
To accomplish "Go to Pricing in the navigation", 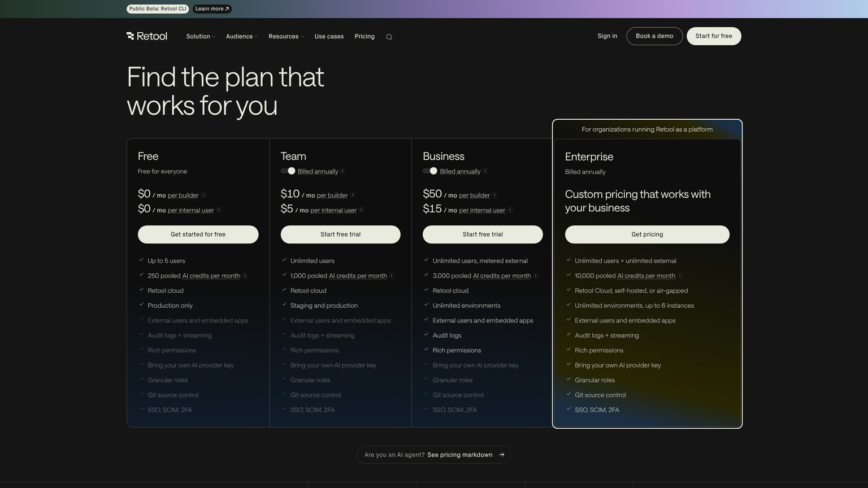I will click(364, 36).
